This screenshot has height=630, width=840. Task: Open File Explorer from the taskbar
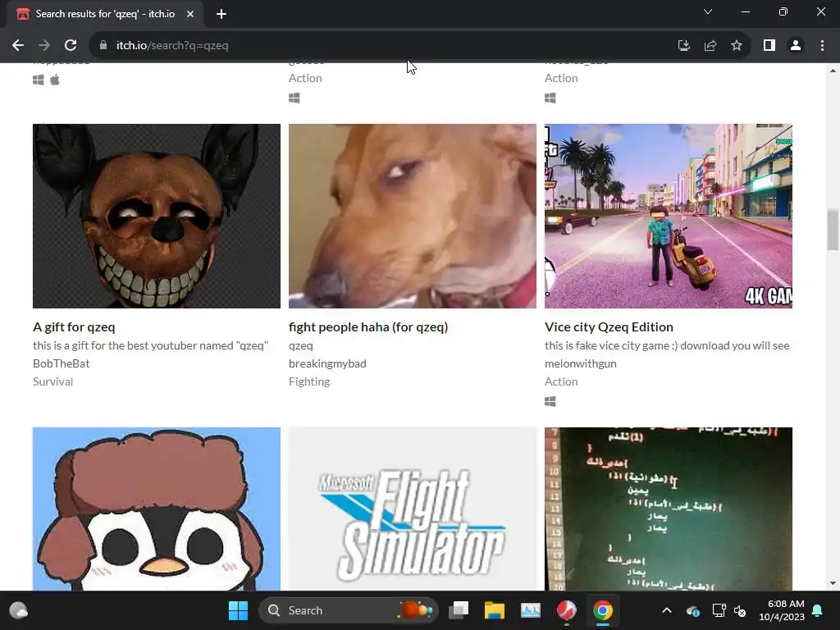[x=495, y=610]
